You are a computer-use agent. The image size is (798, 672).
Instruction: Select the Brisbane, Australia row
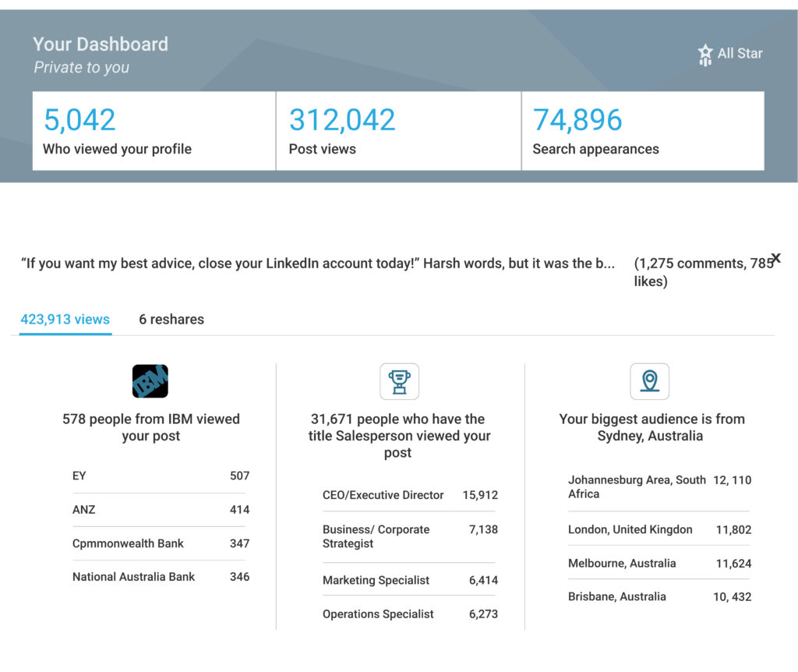pos(659,596)
